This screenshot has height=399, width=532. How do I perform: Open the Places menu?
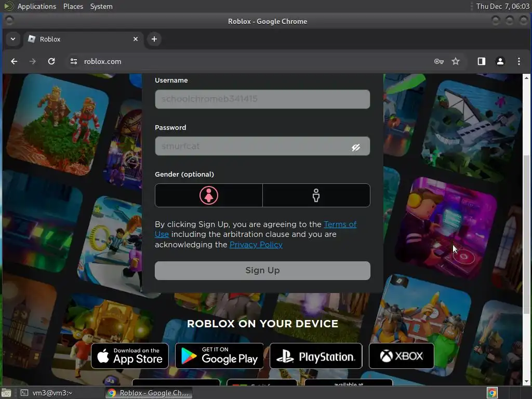point(73,6)
